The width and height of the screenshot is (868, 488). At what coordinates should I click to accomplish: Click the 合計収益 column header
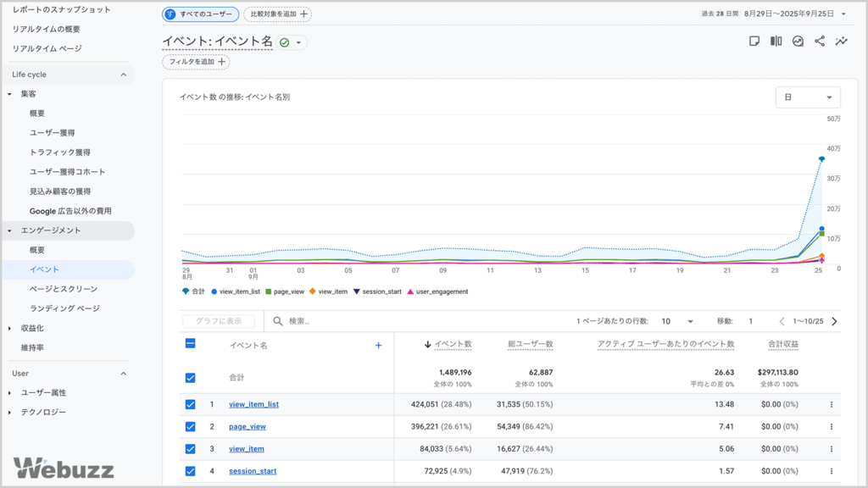click(782, 344)
